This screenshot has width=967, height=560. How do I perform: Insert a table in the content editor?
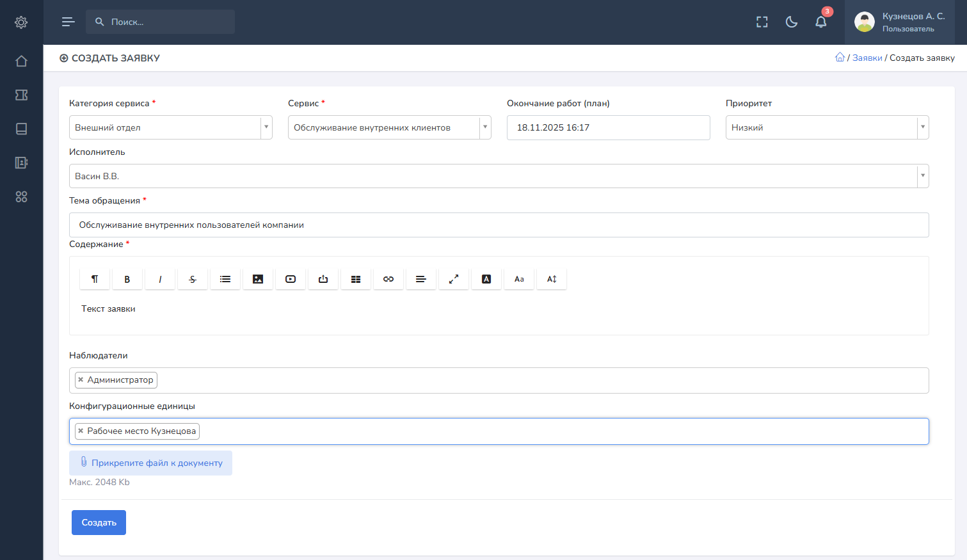pos(356,279)
